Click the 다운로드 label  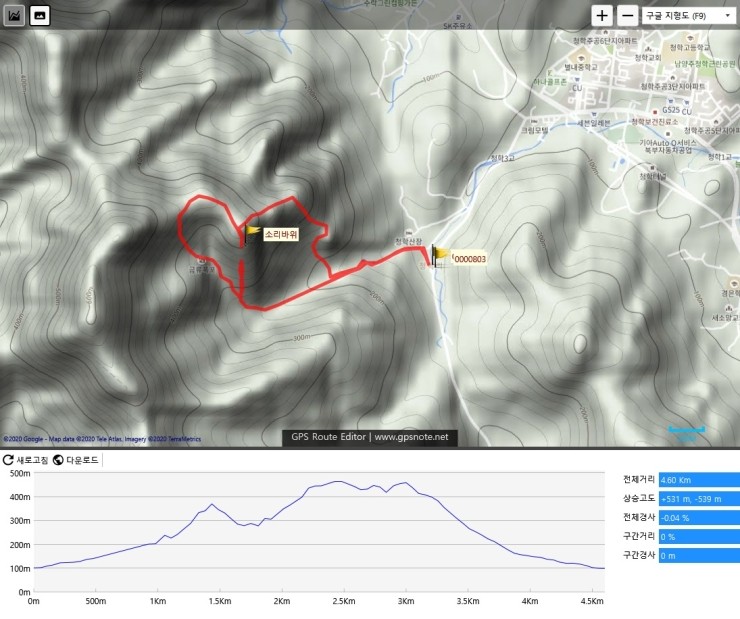coord(82,460)
